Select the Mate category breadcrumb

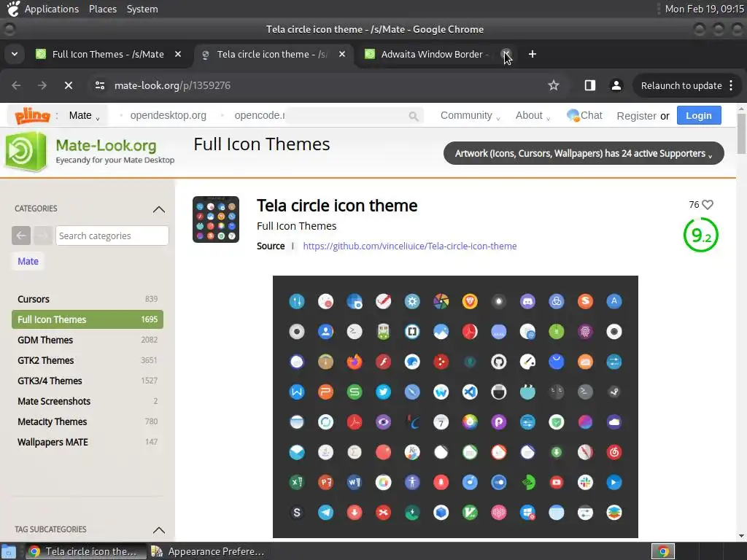(28, 261)
